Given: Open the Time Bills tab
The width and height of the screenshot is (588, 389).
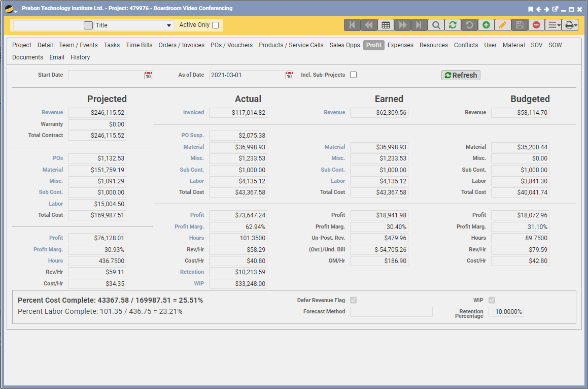Looking at the screenshot, I should (x=139, y=45).
